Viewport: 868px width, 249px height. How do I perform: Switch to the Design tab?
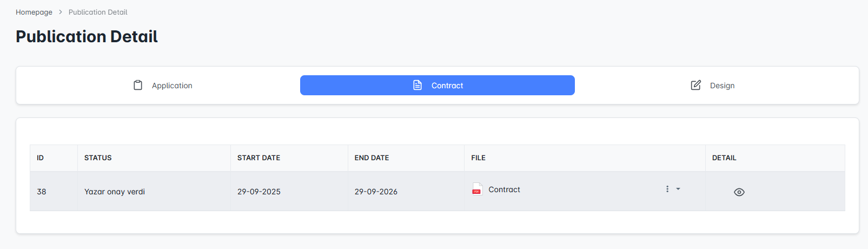pos(722,86)
